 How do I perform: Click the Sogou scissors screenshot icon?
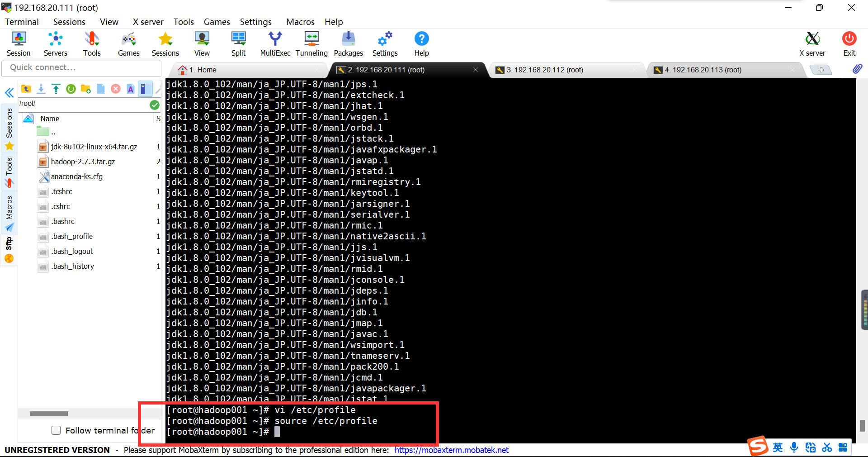click(x=827, y=447)
